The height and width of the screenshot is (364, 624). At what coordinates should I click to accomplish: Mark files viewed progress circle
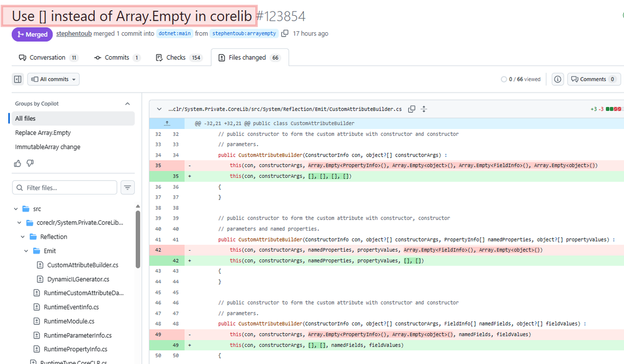click(504, 80)
